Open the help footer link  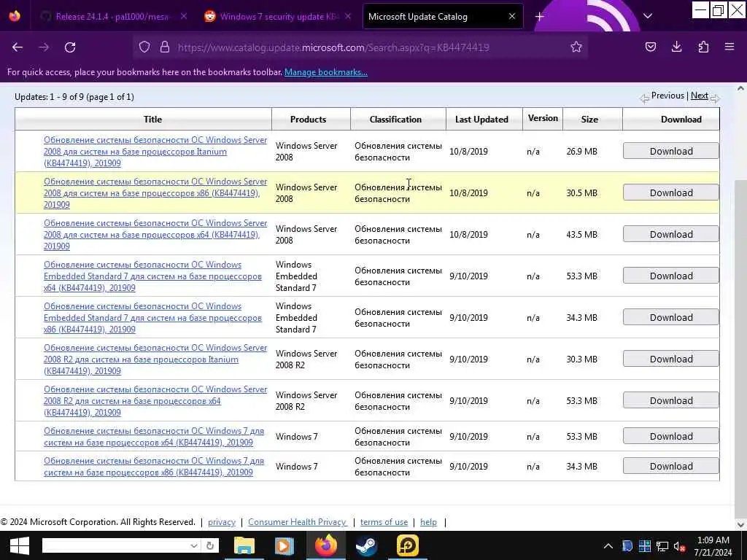pyautogui.click(x=428, y=522)
